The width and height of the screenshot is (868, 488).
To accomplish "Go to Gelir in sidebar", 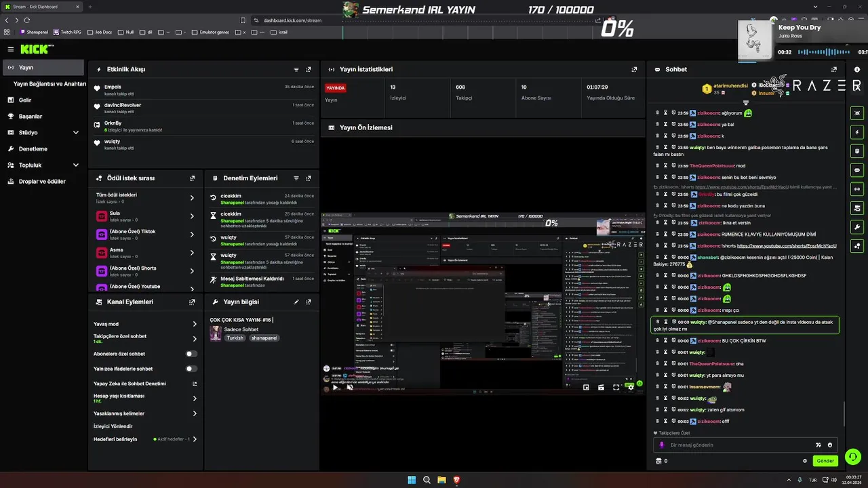I will click(24, 100).
